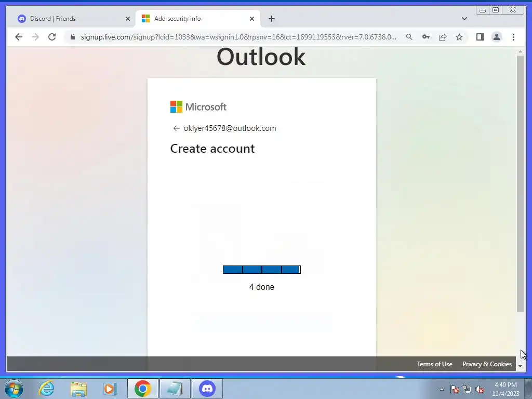Click the page vertical scrollbar thumb
532x399 pixels.
(x=520, y=183)
